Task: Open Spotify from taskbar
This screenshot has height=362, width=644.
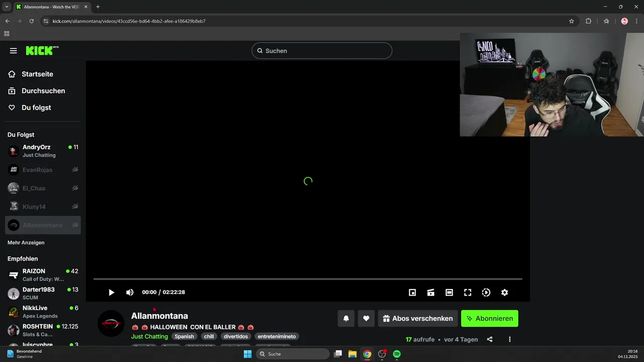Action: pos(397,354)
